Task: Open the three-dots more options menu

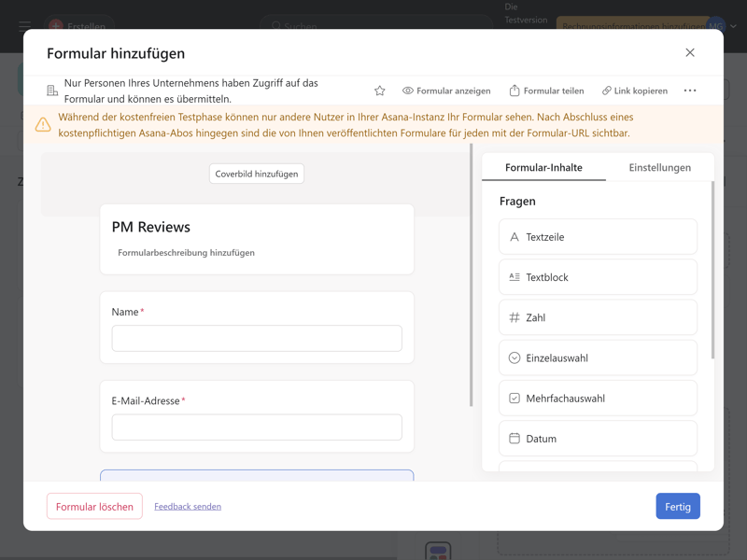Action: coord(690,91)
